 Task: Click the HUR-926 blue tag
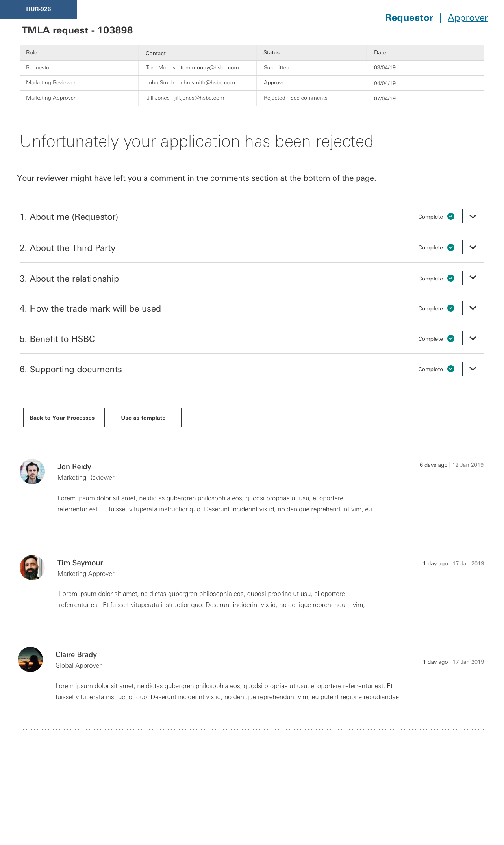point(39,9)
